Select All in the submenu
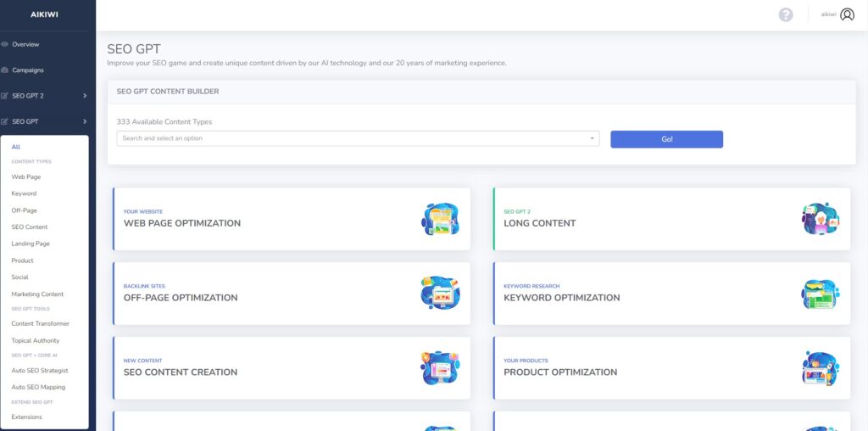The width and height of the screenshot is (868, 431). 15,148
